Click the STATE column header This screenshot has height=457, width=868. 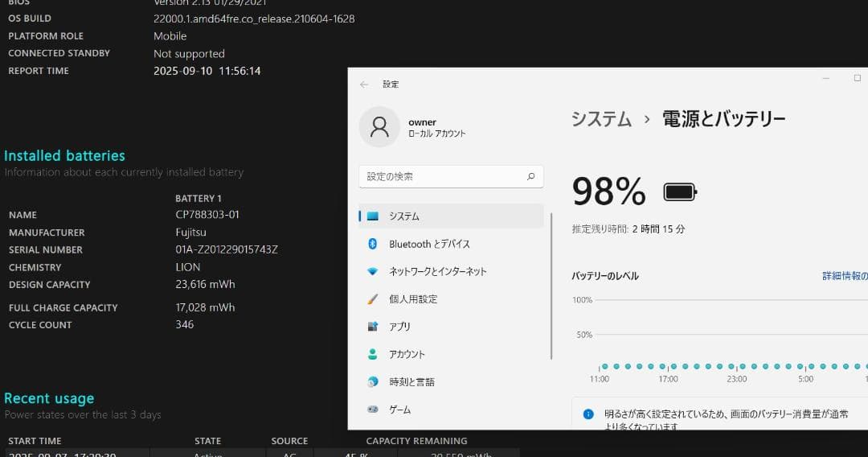pos(207,441)
